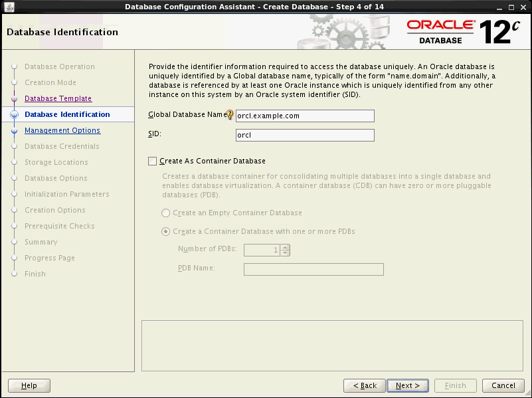Open the Help button

[29, 385]
